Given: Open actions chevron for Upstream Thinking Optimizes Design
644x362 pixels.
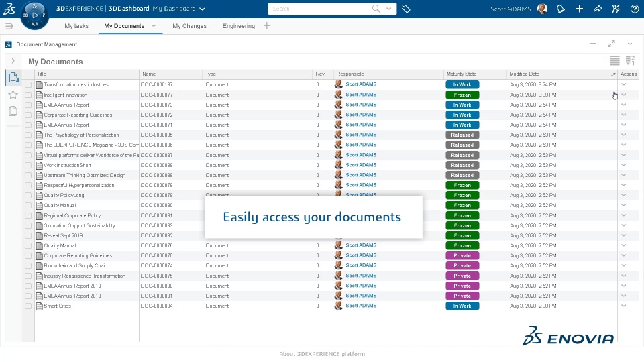Looking at the screenshot, I should [x=623, y=175].
